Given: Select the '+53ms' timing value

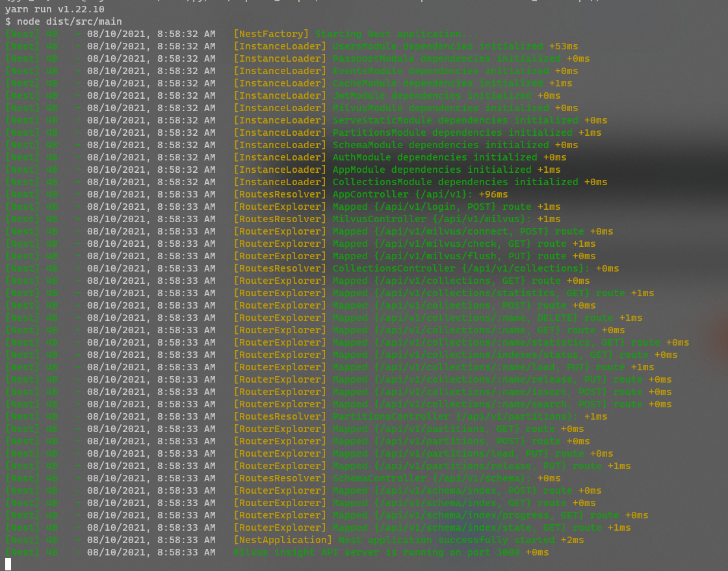Looking at the screenshot, I should click(564, 46).
